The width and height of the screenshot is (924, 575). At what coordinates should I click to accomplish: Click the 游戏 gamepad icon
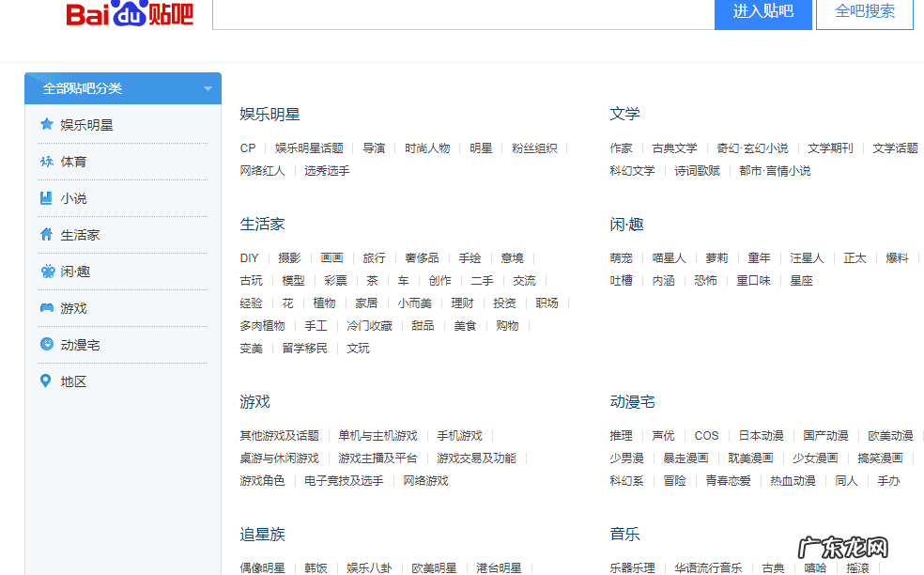click(44, 307)
